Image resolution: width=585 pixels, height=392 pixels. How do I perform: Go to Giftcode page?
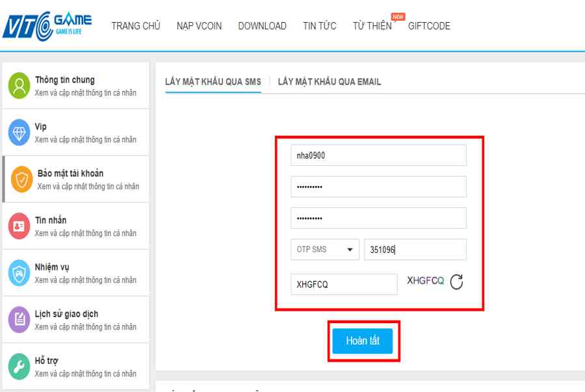click(429, 26)
